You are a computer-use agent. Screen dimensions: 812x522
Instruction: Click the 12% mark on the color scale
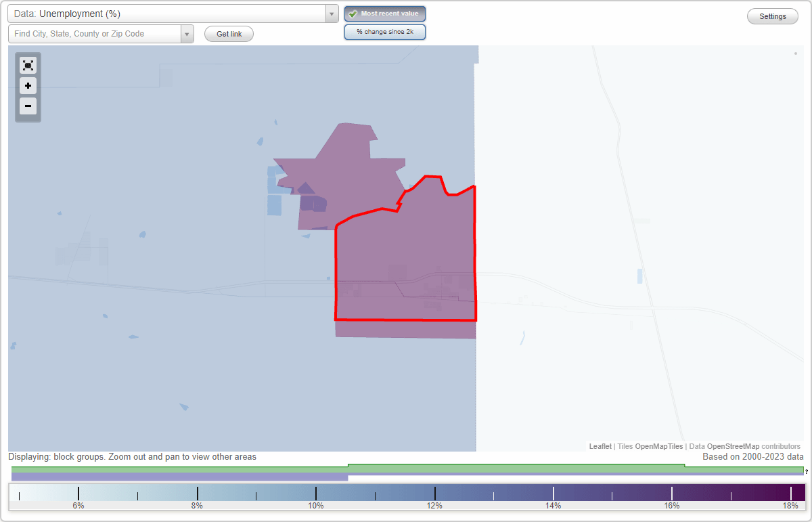click(x=434, y=492)
